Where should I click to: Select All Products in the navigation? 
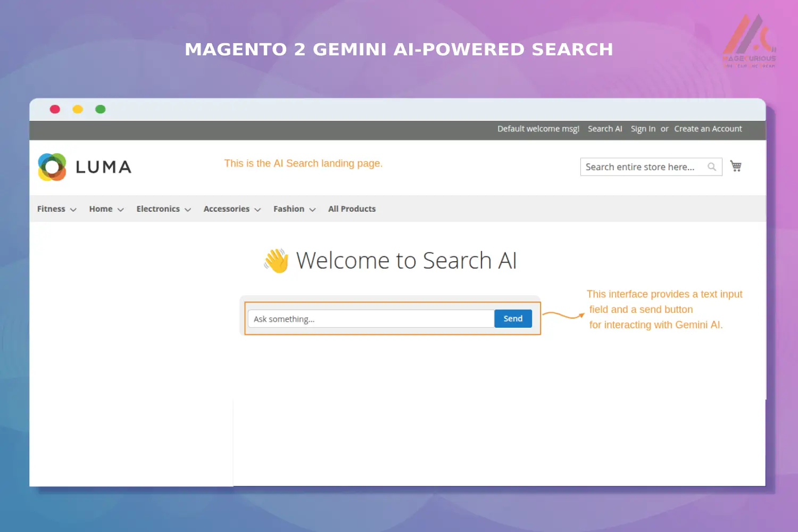[x=352, y=209]
